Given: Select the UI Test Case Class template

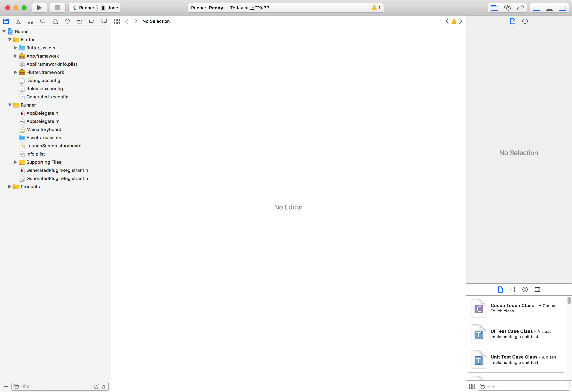Looking at the screenshot, I should 516,334.
